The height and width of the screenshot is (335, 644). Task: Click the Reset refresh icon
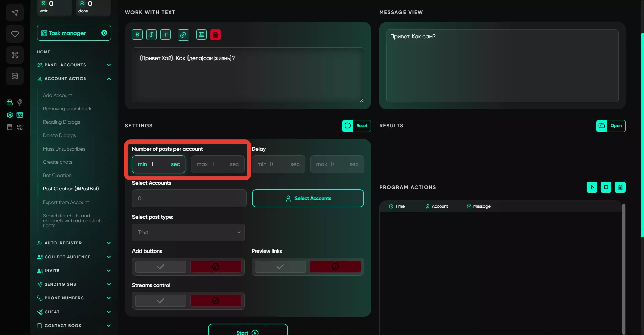[347, 126]
